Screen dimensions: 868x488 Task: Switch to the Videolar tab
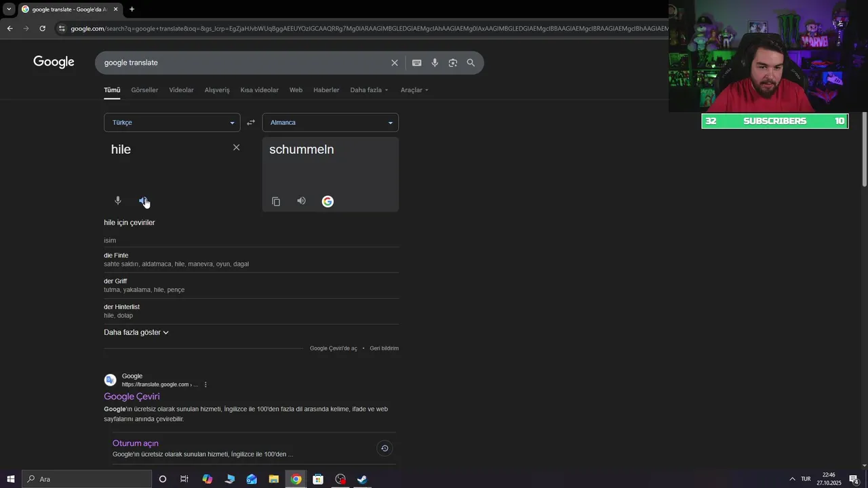[181, 90]
